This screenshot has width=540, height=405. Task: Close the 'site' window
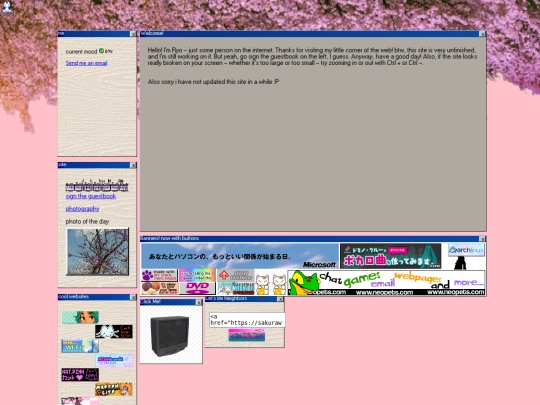pyautogui.click(x=133, y=165)
